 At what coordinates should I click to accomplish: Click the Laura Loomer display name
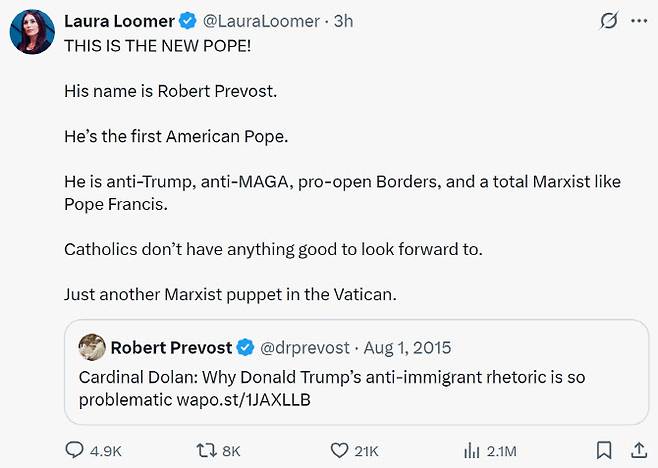[x=117, y=21]
